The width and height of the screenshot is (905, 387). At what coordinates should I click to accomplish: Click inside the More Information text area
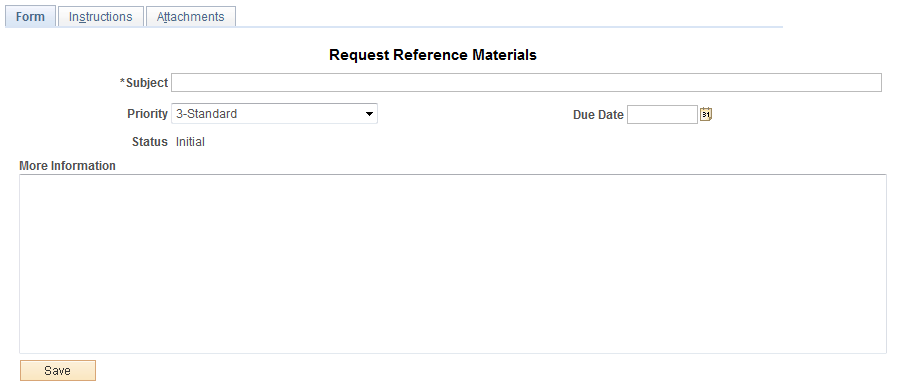point(452,264)
